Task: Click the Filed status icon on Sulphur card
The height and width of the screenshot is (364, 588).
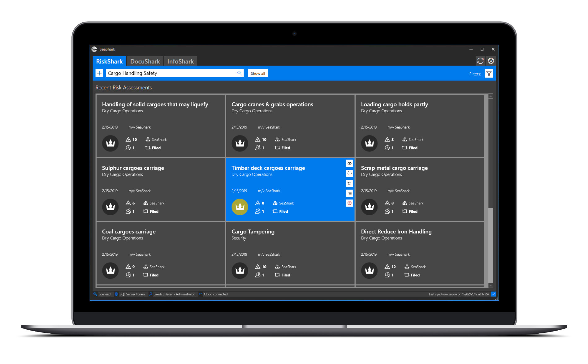Action: (145, 211)
